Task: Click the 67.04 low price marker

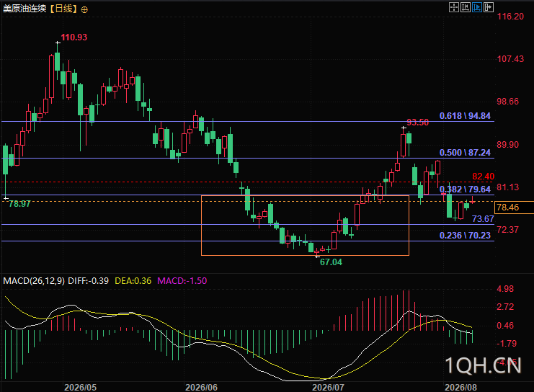Action: 331,262
